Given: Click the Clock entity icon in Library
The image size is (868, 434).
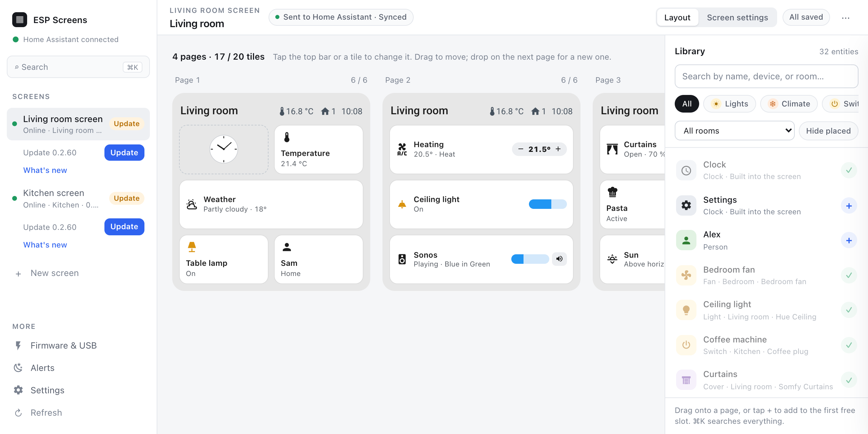Looking at the screenshot, I should 686,171.
